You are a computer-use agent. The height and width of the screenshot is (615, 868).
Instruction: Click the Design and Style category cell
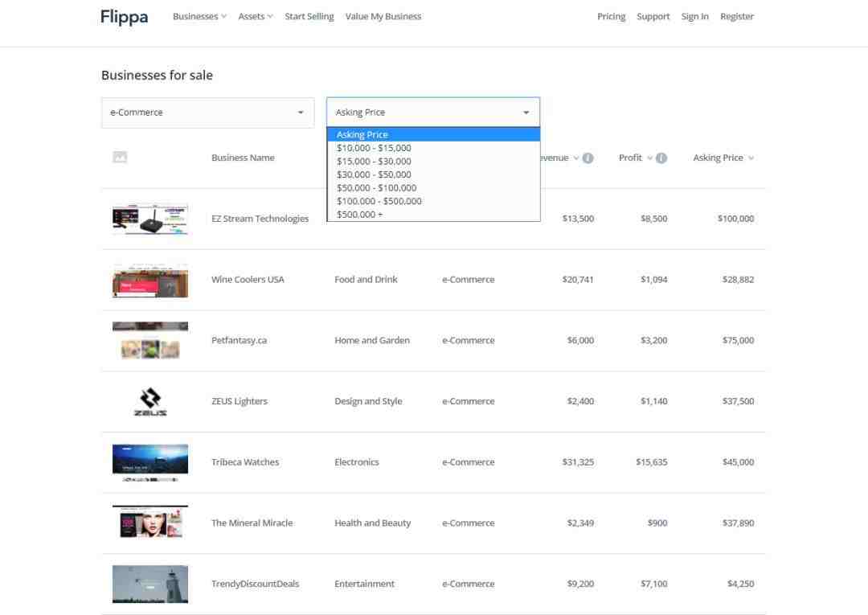click(x=368, y=401)
